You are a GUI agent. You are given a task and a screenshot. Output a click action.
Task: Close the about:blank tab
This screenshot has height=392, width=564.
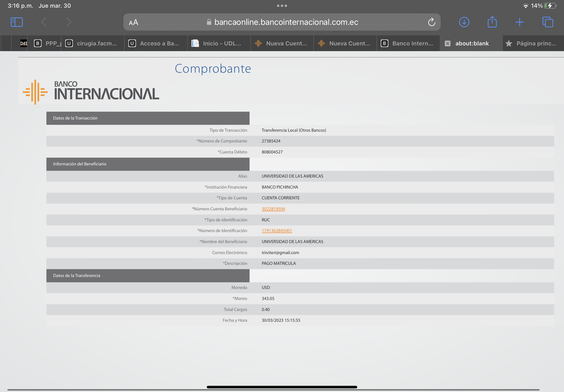click(x=448, y=44)
